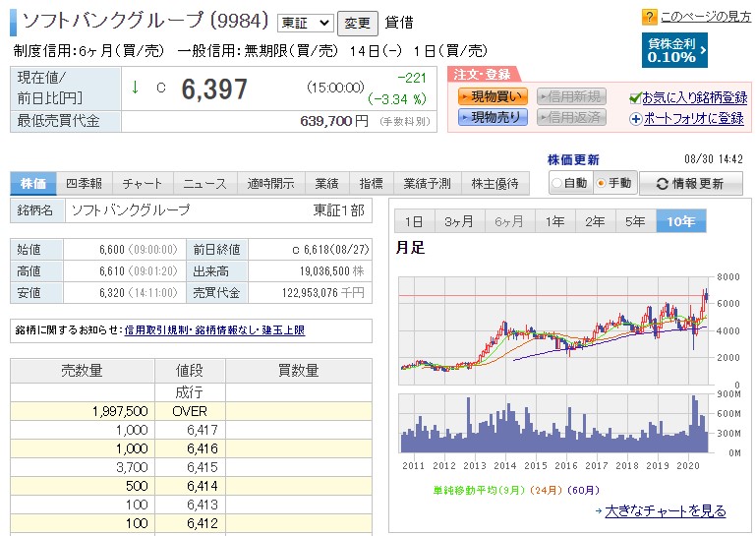Select 10年 chart range tab

pos(681,221)
